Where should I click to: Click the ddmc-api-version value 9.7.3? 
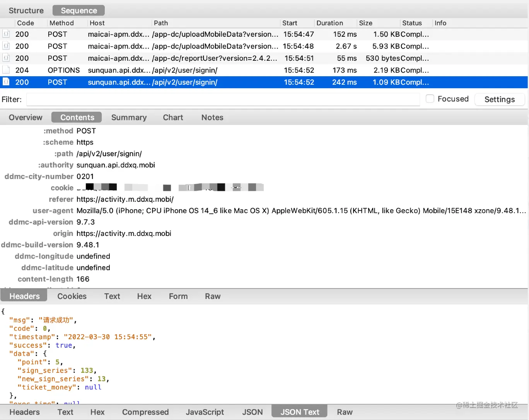85,222
